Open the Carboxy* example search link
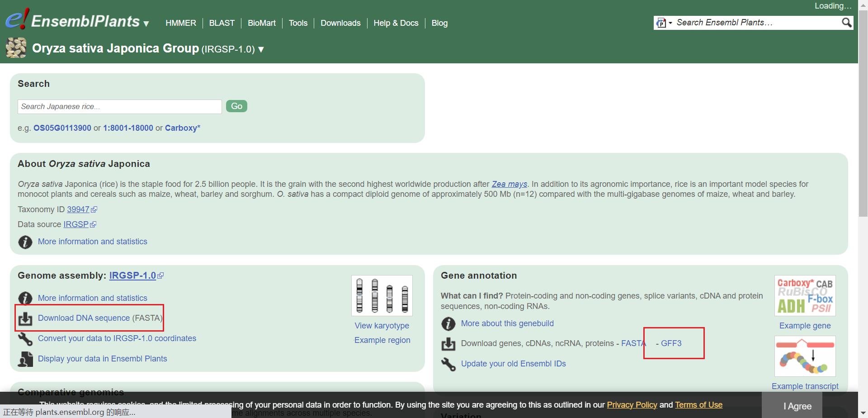Viewport: 868px width, 418px height. point(183,128)
